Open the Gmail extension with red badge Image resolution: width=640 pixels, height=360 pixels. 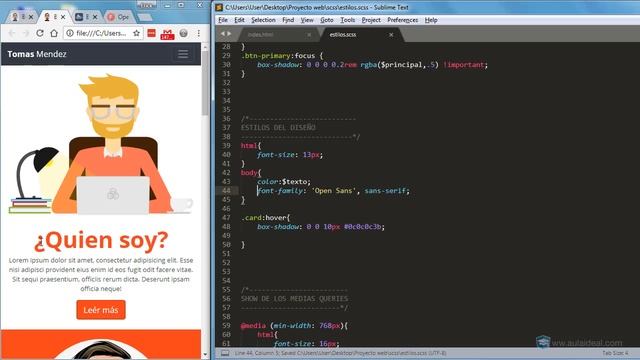pyautogui.click(x=167, y=34)
